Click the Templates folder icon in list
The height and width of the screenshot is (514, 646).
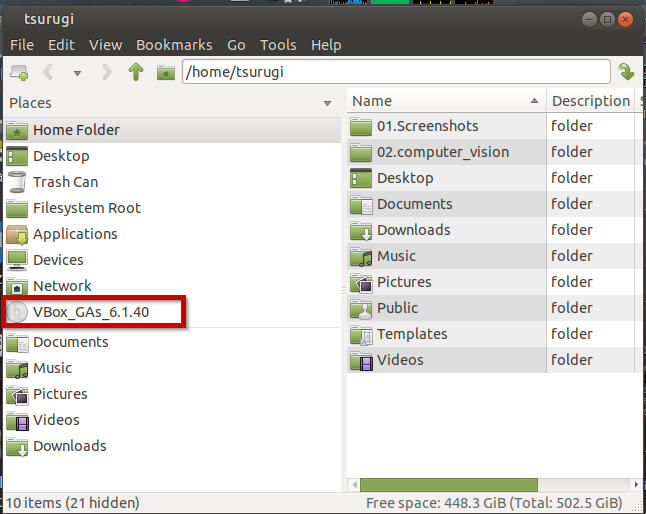click(x=361, y=334)
